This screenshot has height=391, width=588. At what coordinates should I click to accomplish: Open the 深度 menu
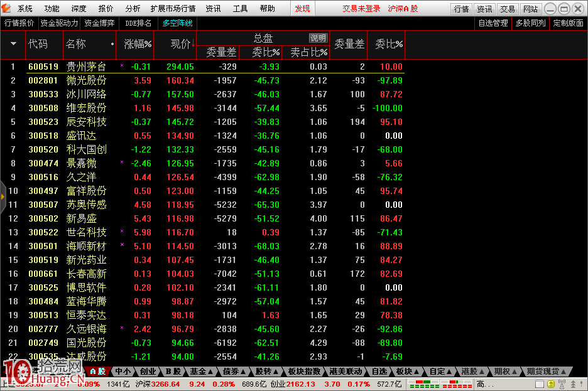[x=79, y=8]
